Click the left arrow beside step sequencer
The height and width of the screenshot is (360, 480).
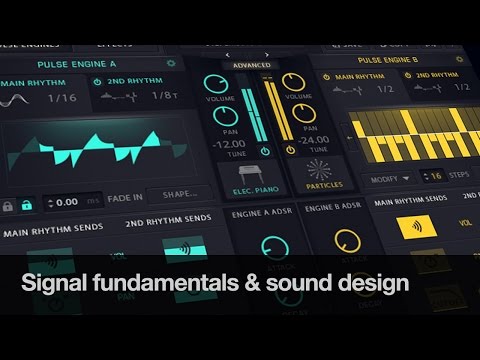point(350,137)
